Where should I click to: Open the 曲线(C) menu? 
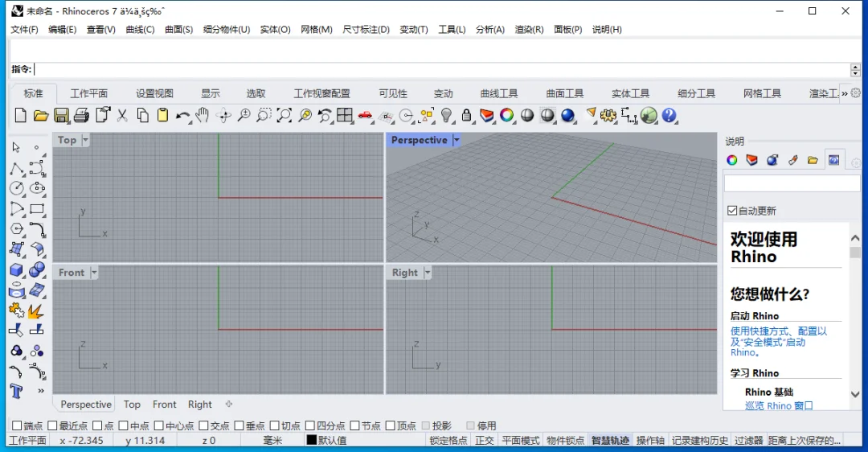pos(140,30)
